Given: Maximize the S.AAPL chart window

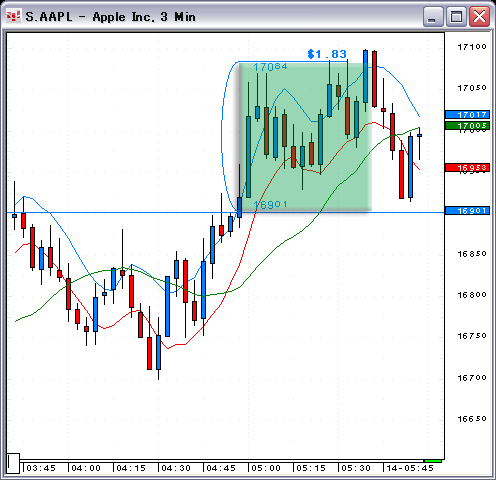Looking at the screenshot, I should [x=456, y=16].
